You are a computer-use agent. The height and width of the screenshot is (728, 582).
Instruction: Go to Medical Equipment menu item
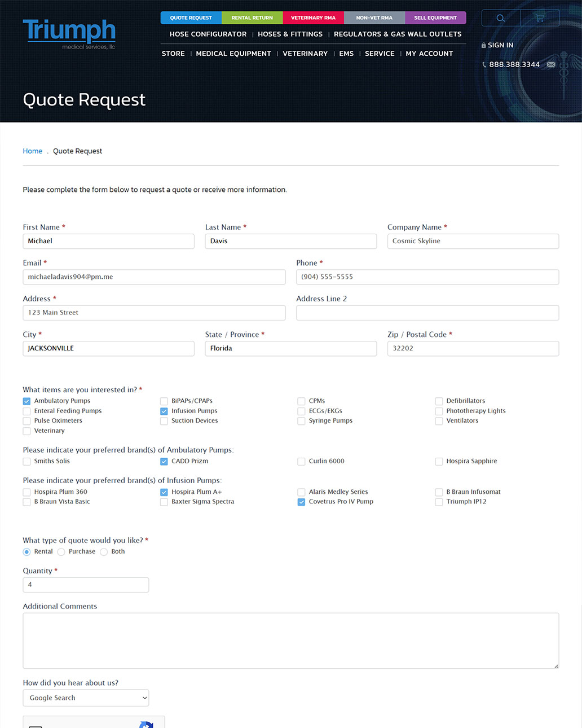[x=233, y=54]
